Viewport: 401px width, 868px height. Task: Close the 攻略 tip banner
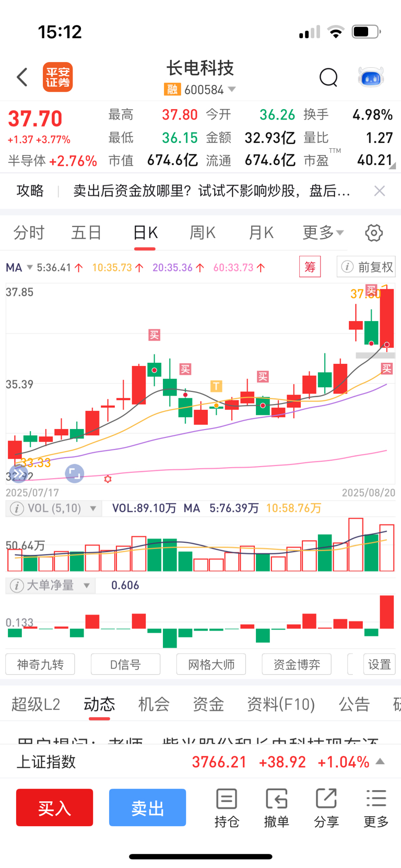click(x=380, y=191)
